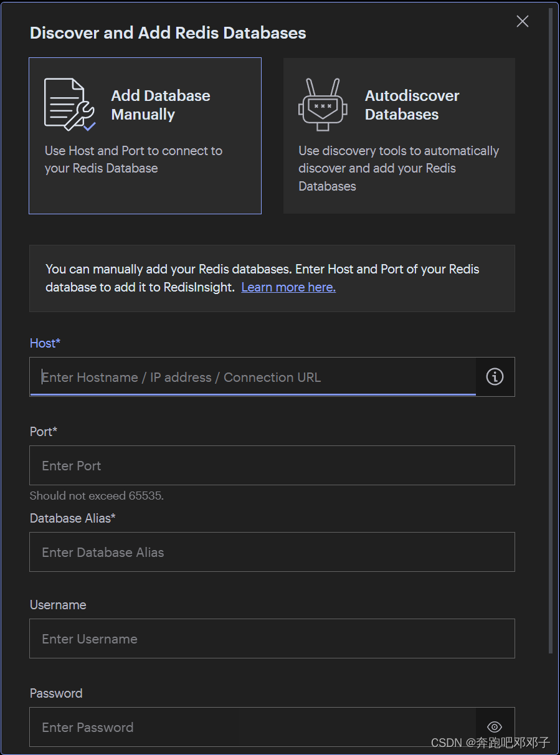This screenshot has width=560, height=755.
Task: Open the 'Learn more here.' link
Action: 288,287
